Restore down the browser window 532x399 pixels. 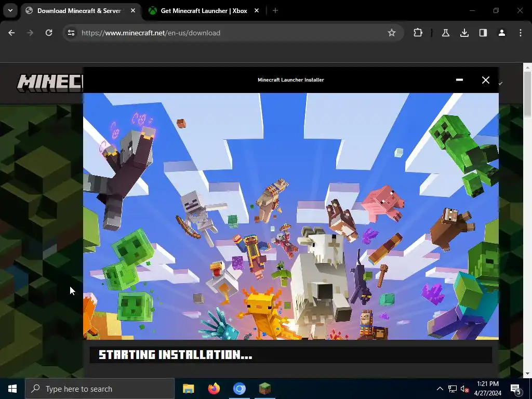pos(496,11)
